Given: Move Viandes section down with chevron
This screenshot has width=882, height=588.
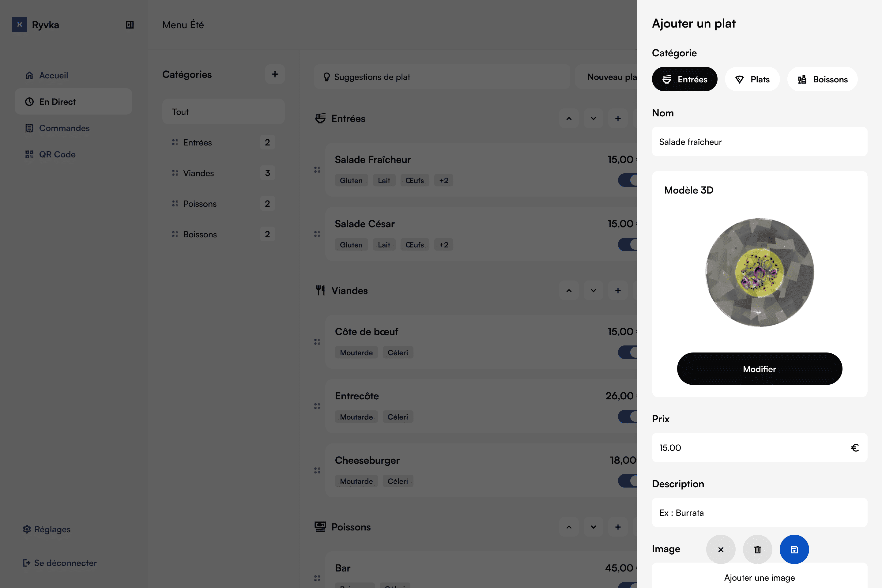Looking at the screenshot, I should [x=593, y=291].
